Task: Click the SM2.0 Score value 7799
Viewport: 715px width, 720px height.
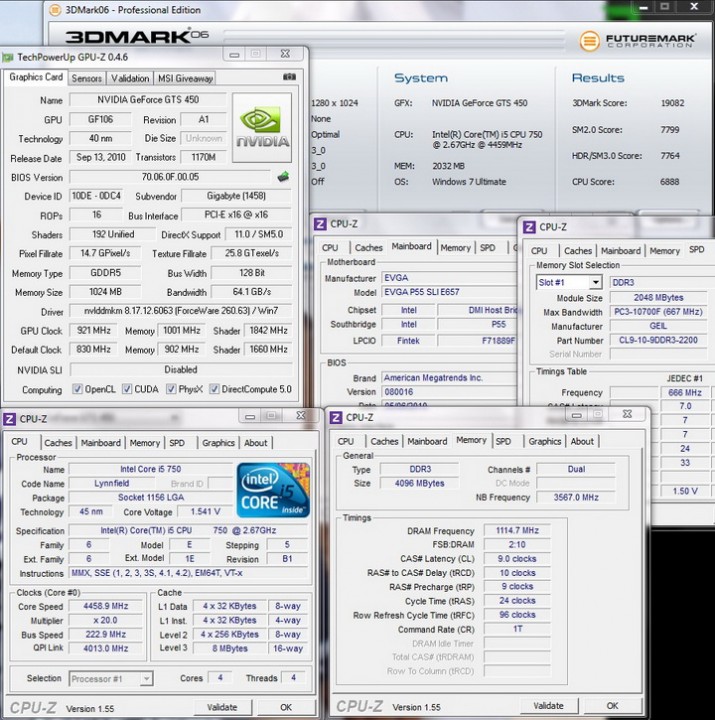Action: coord(670,130)
